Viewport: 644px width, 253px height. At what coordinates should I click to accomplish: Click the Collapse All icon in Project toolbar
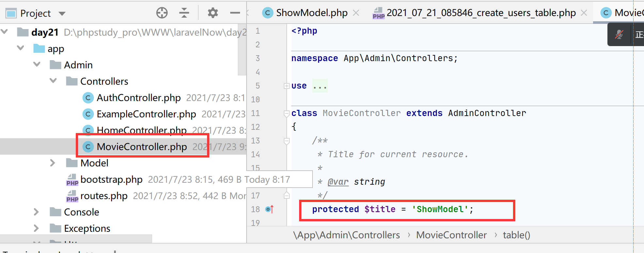(184, 13)
